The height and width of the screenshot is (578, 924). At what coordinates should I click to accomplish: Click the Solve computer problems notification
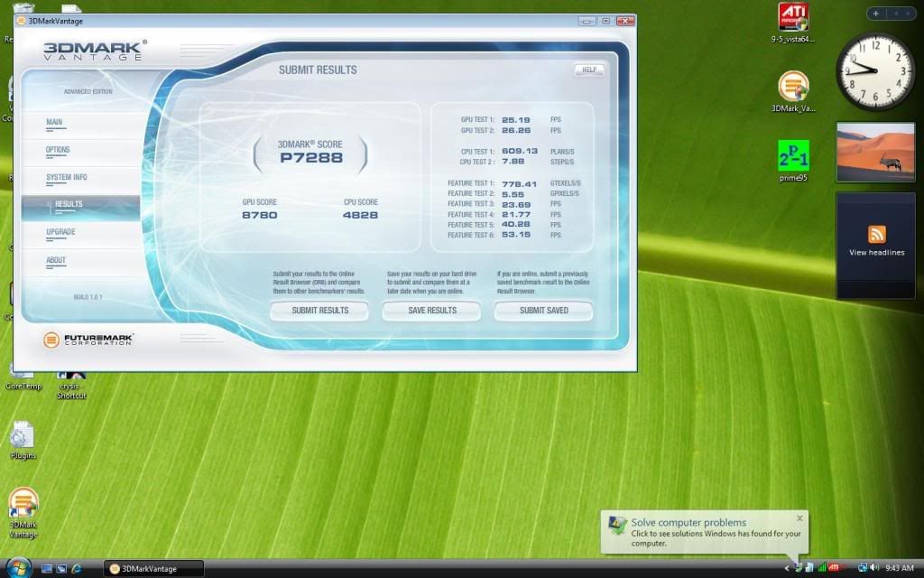pyautogui.click(x=705, y=531)
